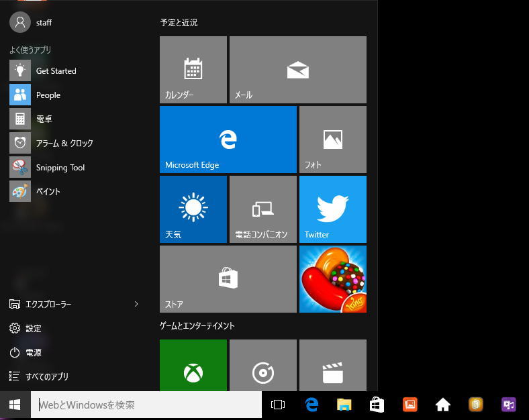Open the 天気 weather tile
Screen dimensions: 529x420
193,209
